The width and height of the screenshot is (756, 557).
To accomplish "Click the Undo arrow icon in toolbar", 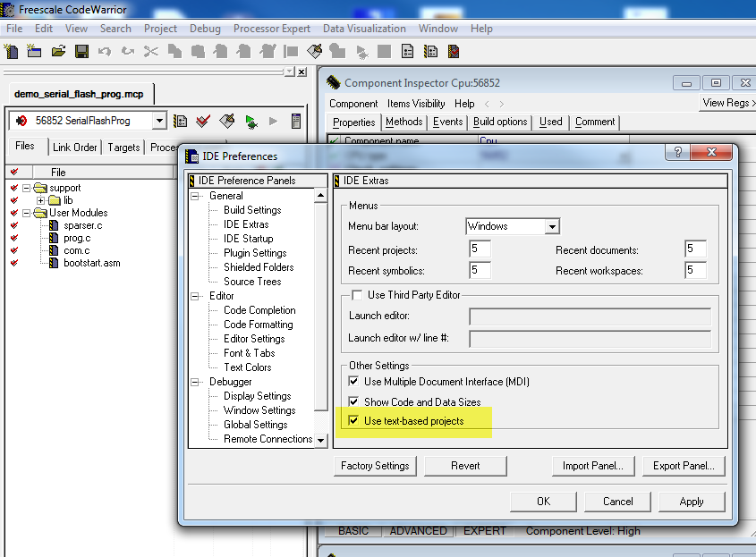I will pyautogui.click(x=105, y=51).
